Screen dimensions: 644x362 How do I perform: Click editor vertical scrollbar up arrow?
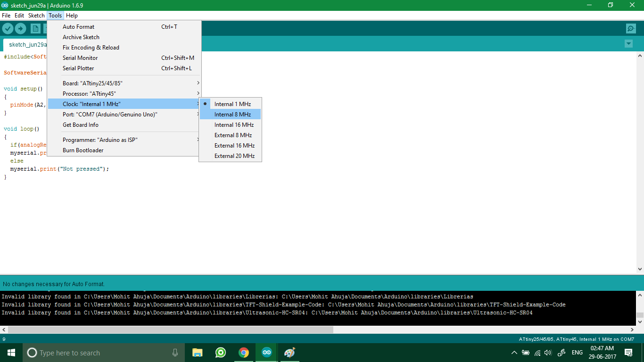click(x=640, y=55)
